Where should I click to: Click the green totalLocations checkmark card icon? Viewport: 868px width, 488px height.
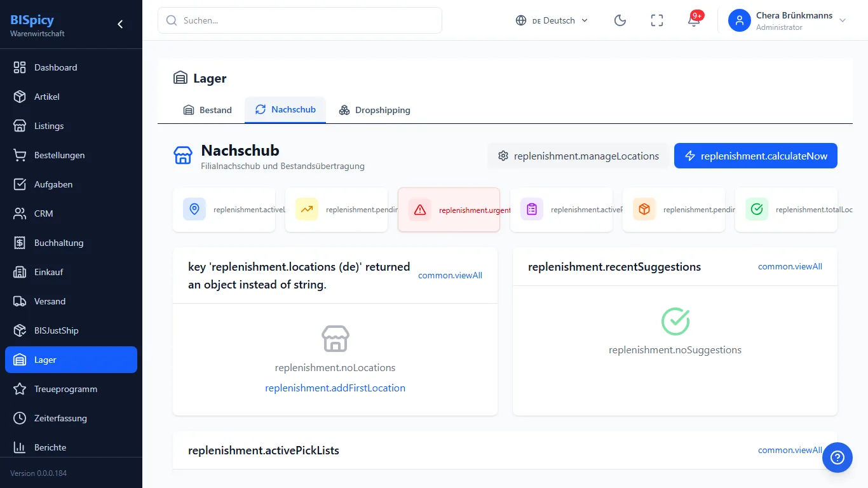point(757,209)
